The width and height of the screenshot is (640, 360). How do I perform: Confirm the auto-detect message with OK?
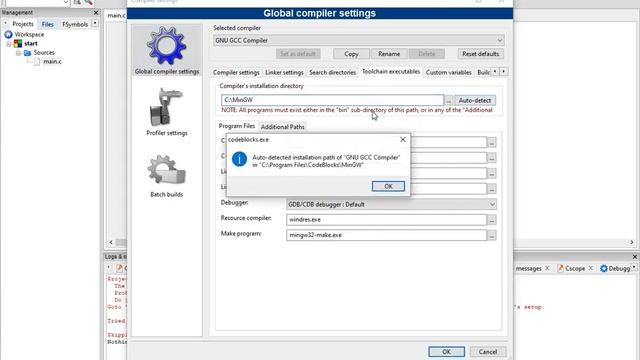(388, 186)
